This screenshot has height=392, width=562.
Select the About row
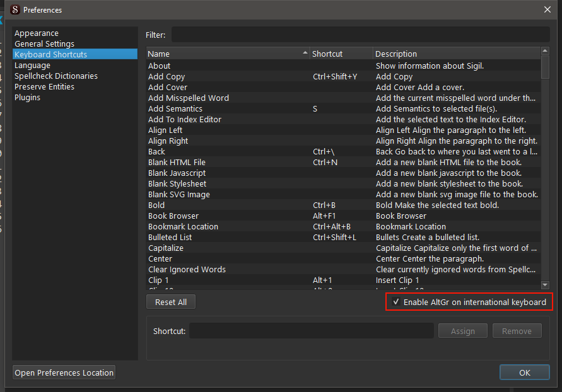(x=343, y=66)
